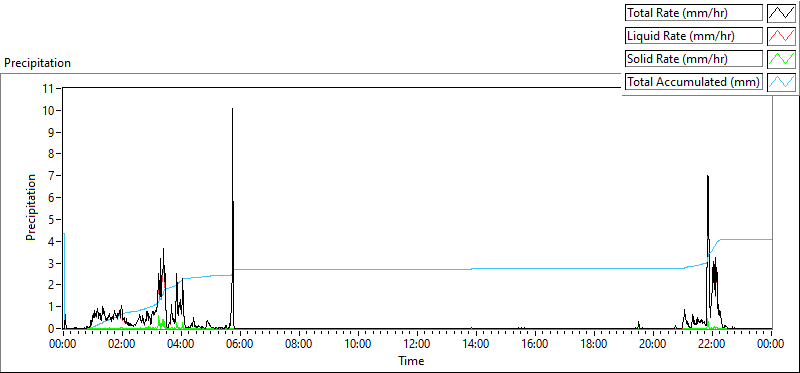Click the 22:00 time axis tick label
This screenshot has width=800, height=373.
712,344
